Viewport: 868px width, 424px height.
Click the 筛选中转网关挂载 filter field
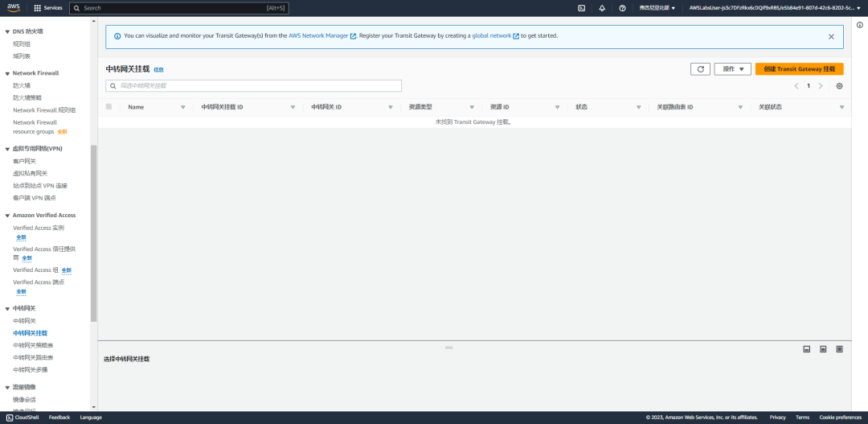(x=253, y=86)
